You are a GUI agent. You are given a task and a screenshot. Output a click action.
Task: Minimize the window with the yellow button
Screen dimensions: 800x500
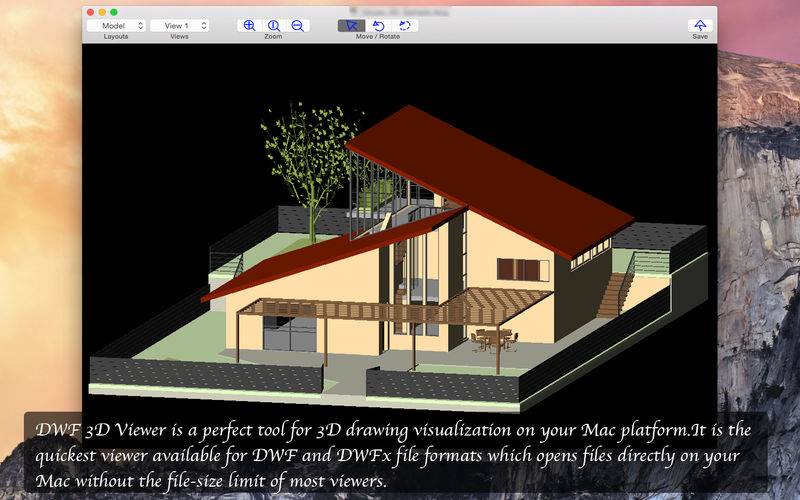[x=102, y=12]
